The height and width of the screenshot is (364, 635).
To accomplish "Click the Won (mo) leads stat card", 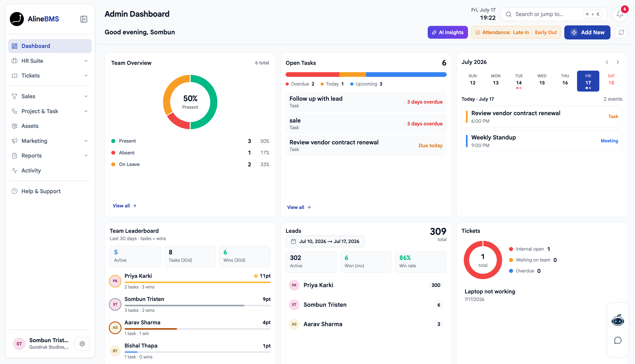I will pyautogui.click(x=366, y=262).
